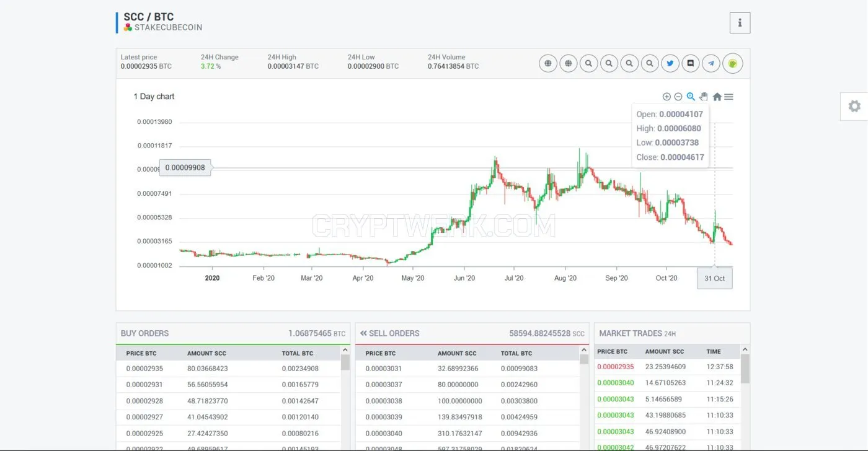Toggle the panning hand tool

click(x=704, y=97)
